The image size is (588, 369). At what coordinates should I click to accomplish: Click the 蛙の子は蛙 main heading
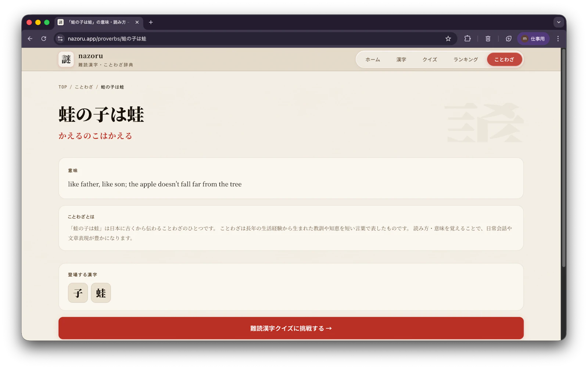click(x=101, y=114)
